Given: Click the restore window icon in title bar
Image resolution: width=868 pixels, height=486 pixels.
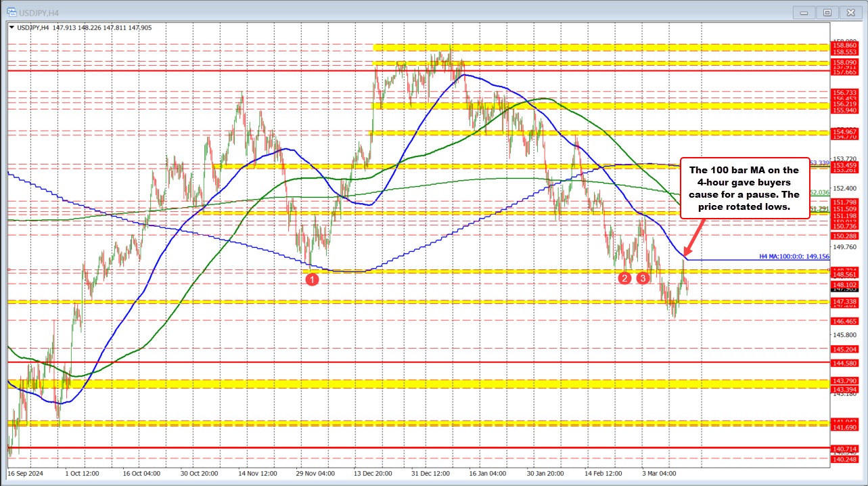Looking at the screenshot, I should (827, 12).
